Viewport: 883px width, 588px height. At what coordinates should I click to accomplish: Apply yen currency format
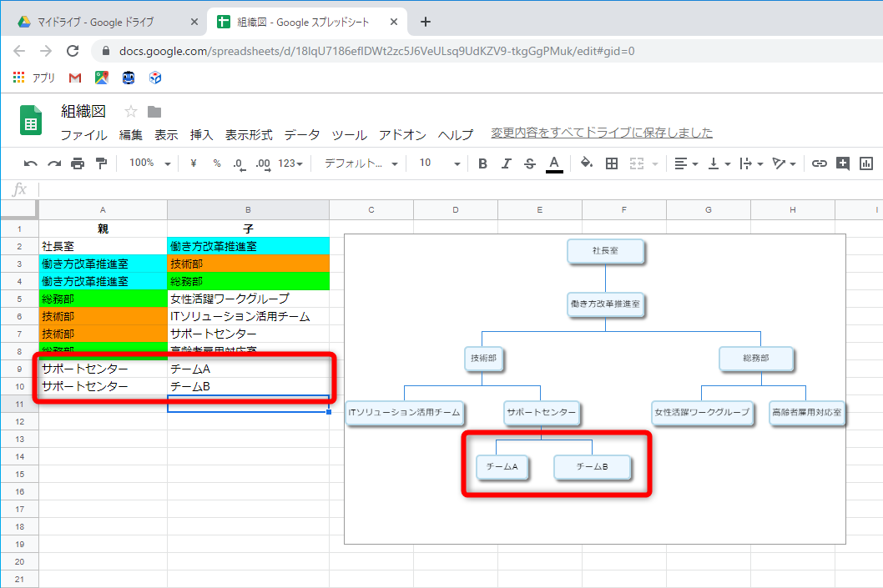pos(194,163)
